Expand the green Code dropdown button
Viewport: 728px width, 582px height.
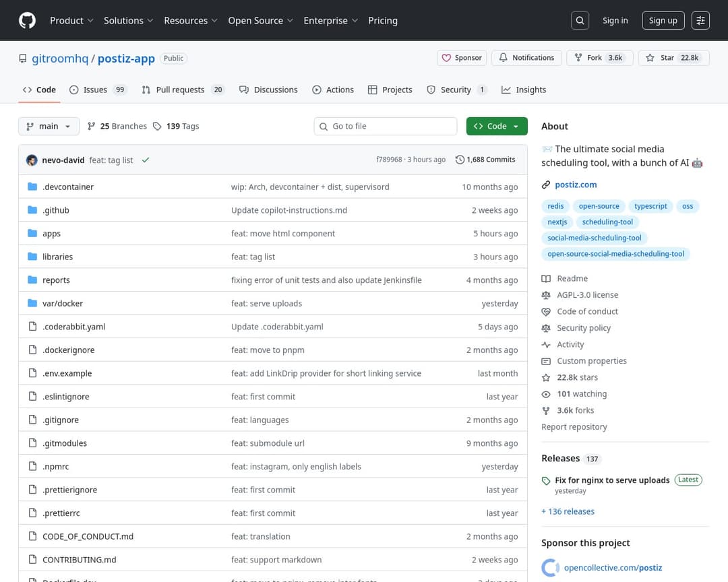pos(496,126)
